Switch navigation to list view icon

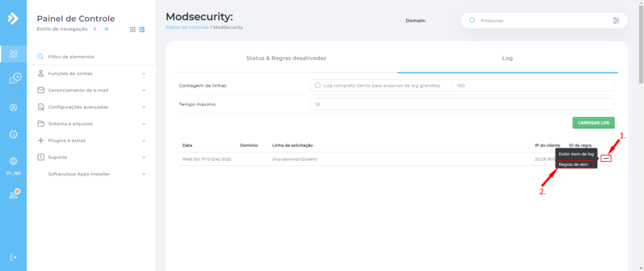[142, 30]
